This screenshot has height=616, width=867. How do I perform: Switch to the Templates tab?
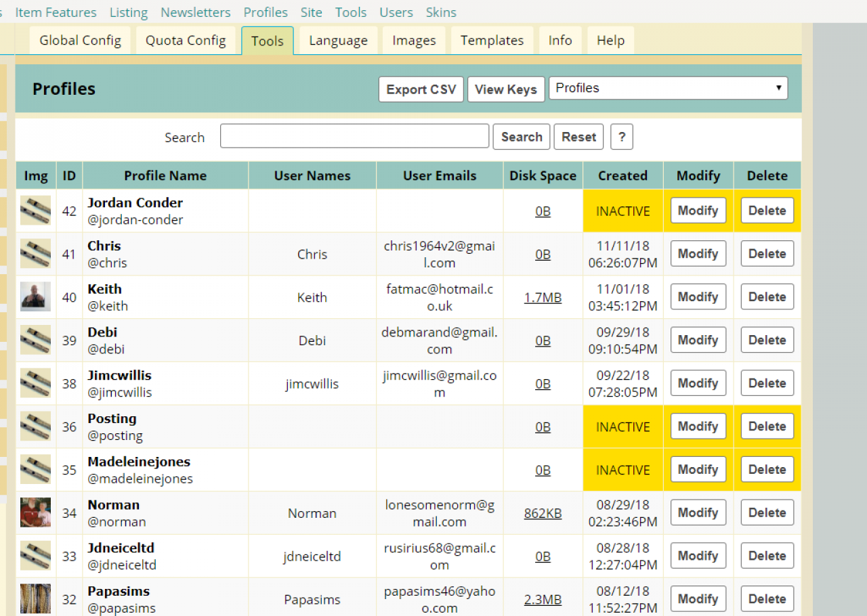click(492, 41)
